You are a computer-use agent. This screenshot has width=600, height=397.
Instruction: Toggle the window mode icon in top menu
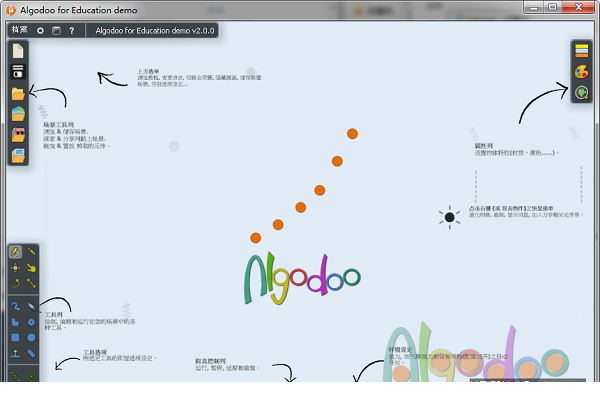coord(56,31)
